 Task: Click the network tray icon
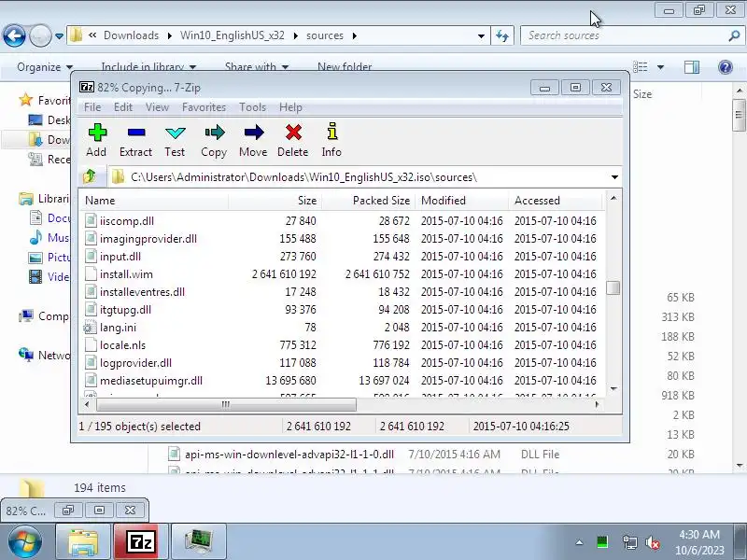(629, 542)
